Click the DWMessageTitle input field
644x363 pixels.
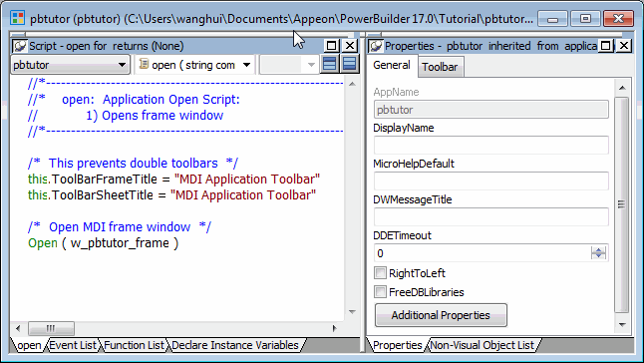(491, 216)
